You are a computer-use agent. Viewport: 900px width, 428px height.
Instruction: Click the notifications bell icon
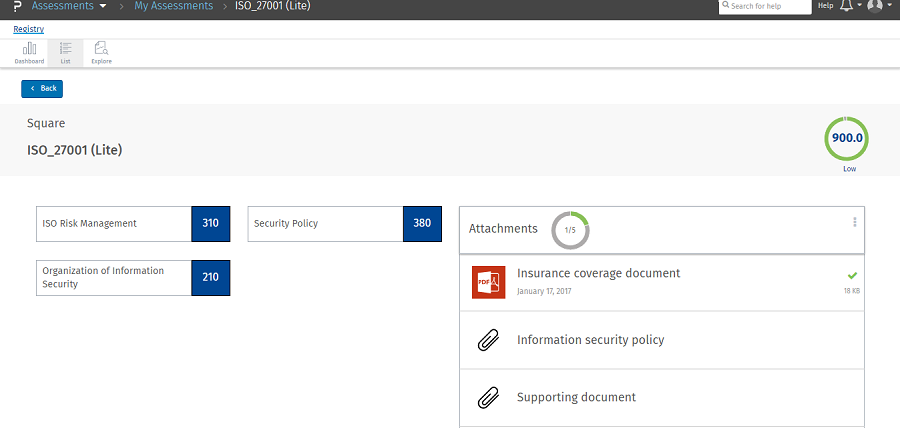tap(846, 6)
